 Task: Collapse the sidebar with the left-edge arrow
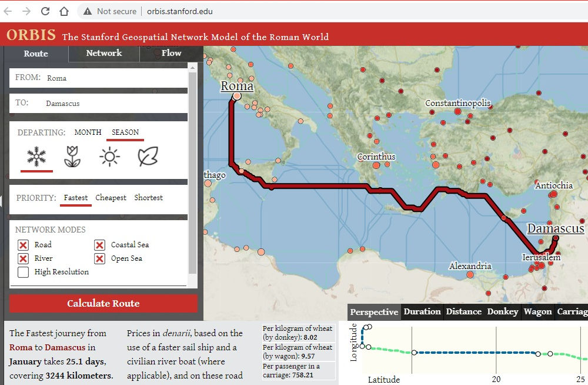click(x=1, y=201)
